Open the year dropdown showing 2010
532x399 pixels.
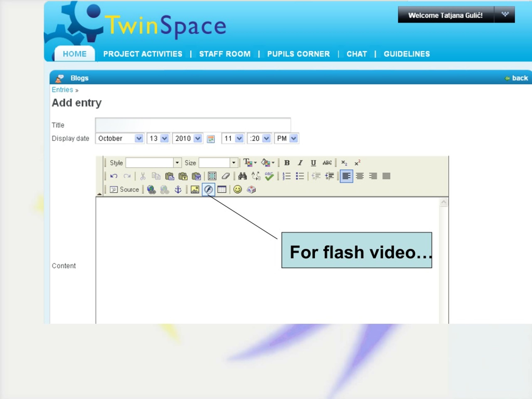point(188,139)
